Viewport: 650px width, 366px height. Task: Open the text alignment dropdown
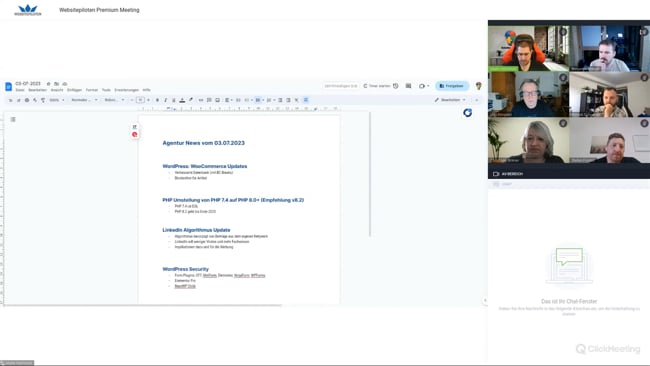tap(228, 100)
